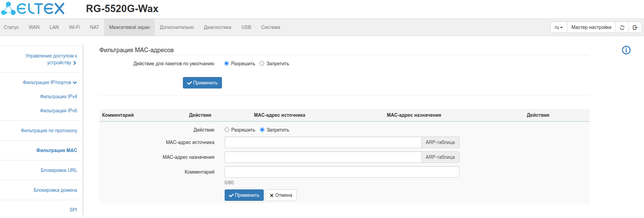Click the Eltex logo
The image size is (644, 218).
33,9
